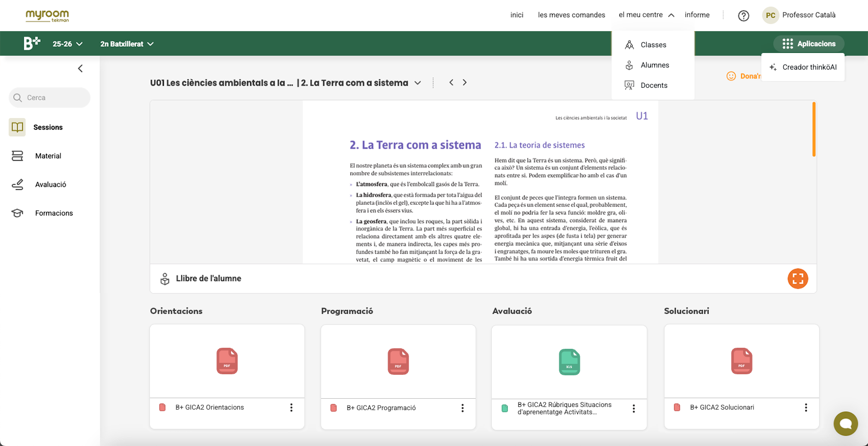Select Docents from the dropdown menu
Screen dimensions: 868x446
[653, 85]
